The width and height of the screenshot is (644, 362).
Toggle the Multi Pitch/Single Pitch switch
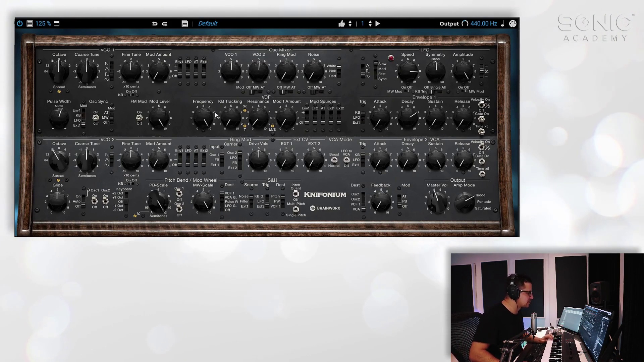click(296, 209)
